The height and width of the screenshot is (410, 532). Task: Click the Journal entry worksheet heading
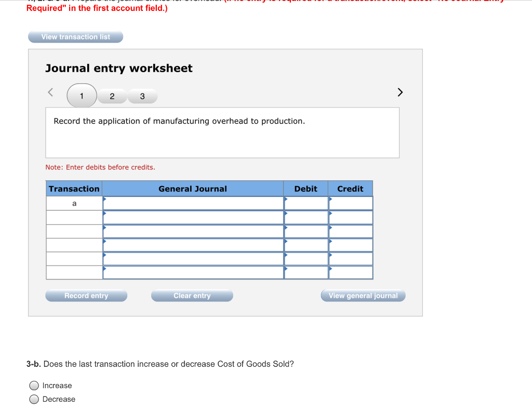pos(119,68)
